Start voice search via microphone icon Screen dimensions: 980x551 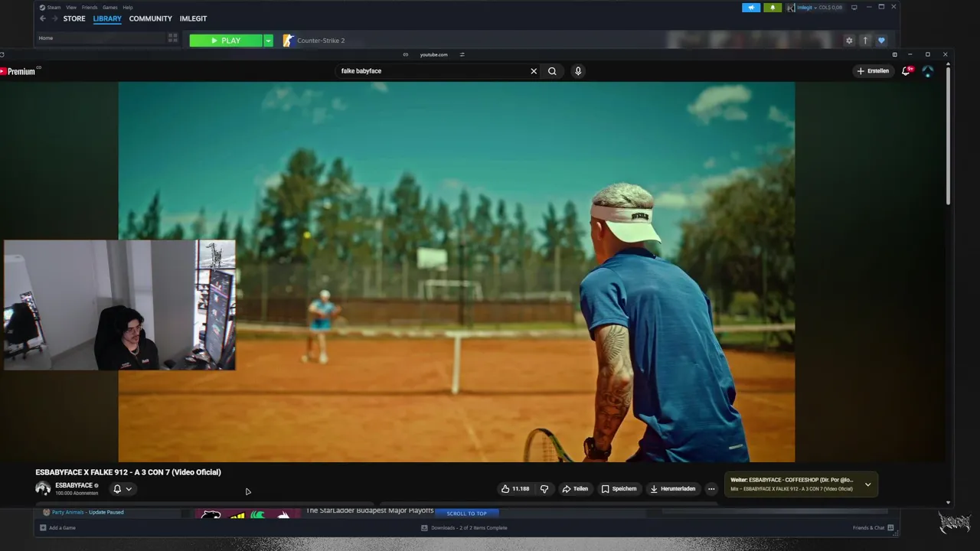578,71
